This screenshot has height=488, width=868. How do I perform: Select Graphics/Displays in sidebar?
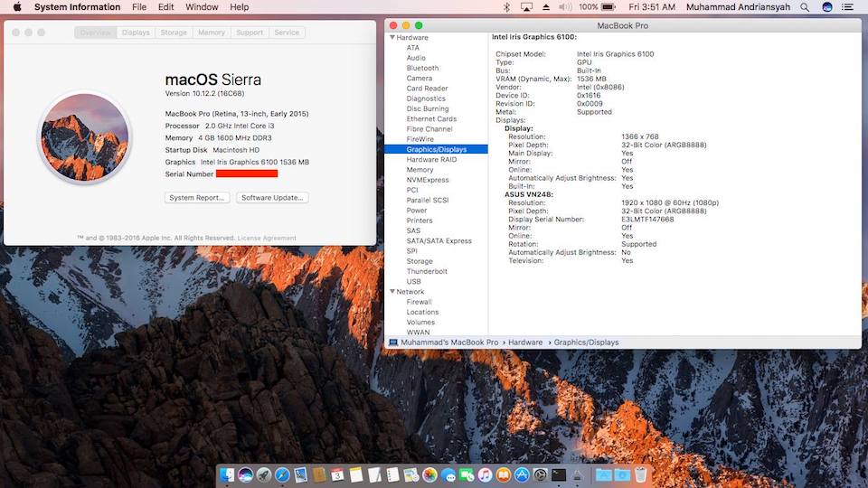(x=436, y=149)
